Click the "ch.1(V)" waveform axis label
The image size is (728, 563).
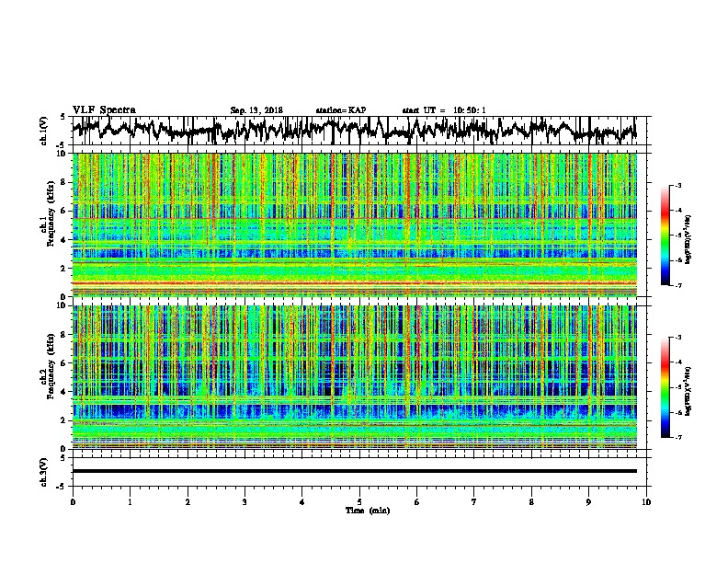point(44,131)
